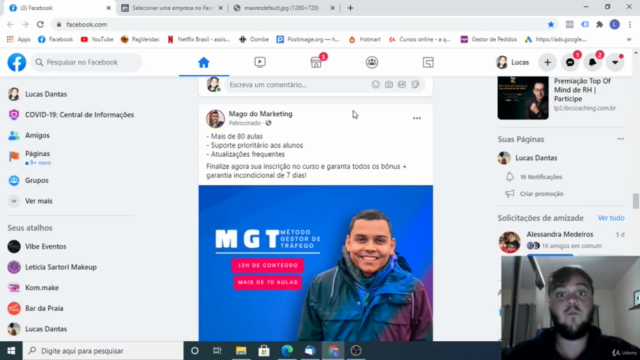Attach a photo with camera icon

pyautogui.click(x=389, y=84)
